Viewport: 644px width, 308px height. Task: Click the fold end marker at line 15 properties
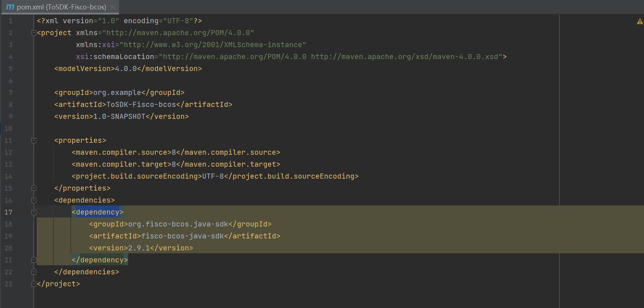pos(34,188)
